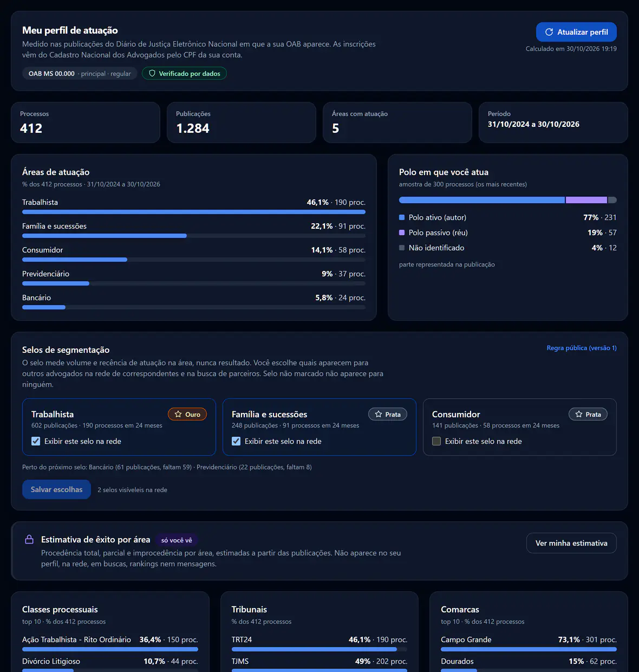Screen dimensions: 639x672
Task: Uncheck Exibir este selo for Família e sucessões
Action: coord(236,441)
